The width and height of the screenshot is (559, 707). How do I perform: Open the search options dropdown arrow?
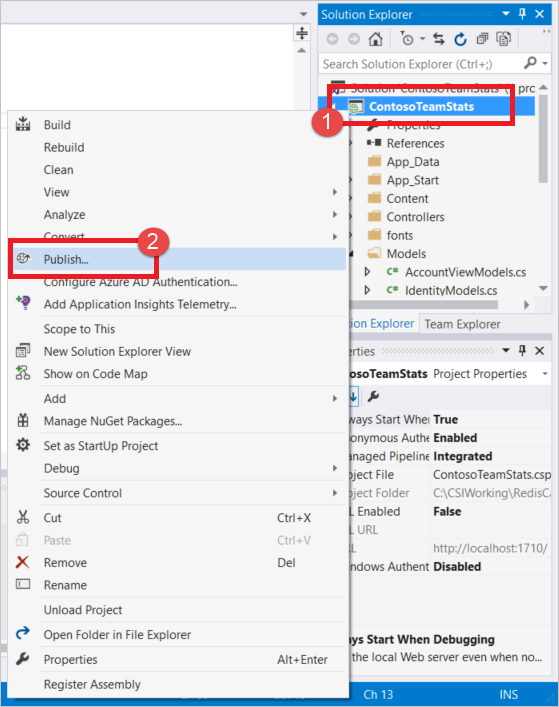[x=545, y=64]
